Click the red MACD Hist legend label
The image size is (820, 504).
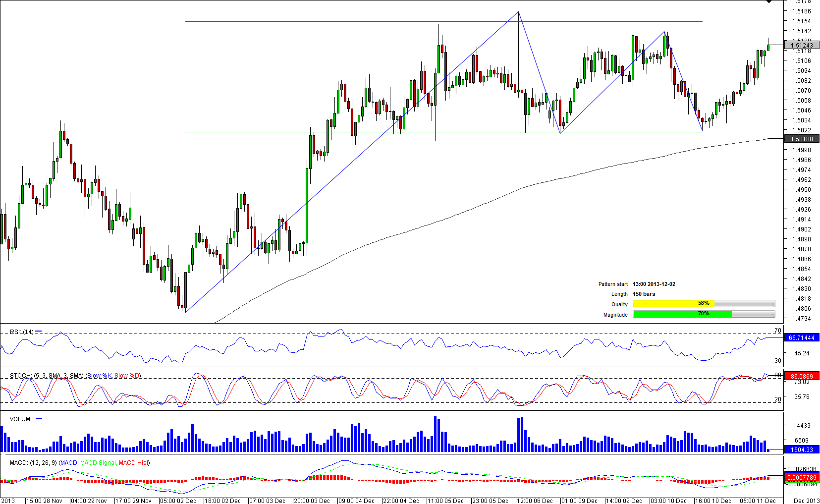[x=133, y=463]
